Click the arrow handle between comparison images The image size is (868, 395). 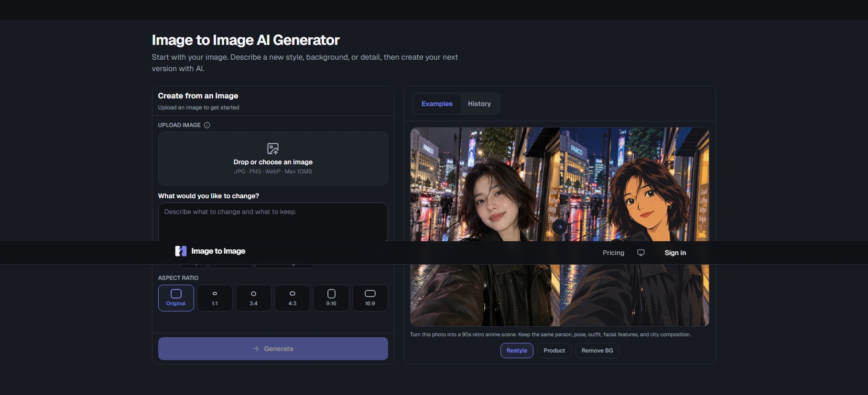560,227
